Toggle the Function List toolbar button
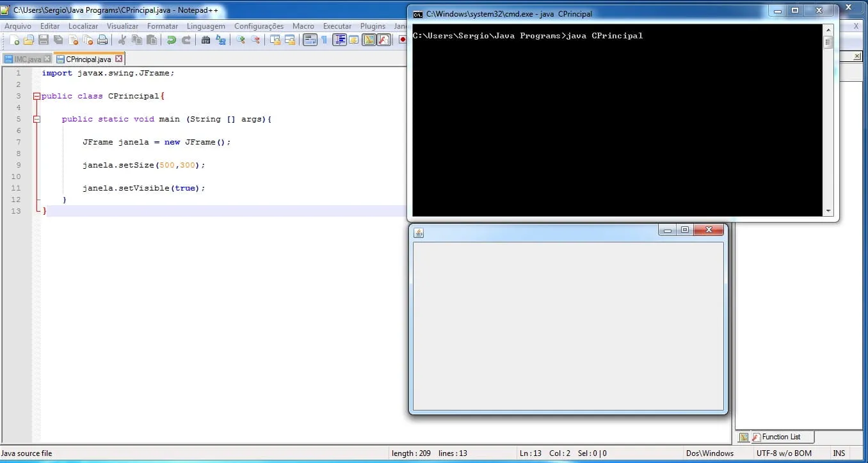Screen dimensions: 868x463 [383, 40]
